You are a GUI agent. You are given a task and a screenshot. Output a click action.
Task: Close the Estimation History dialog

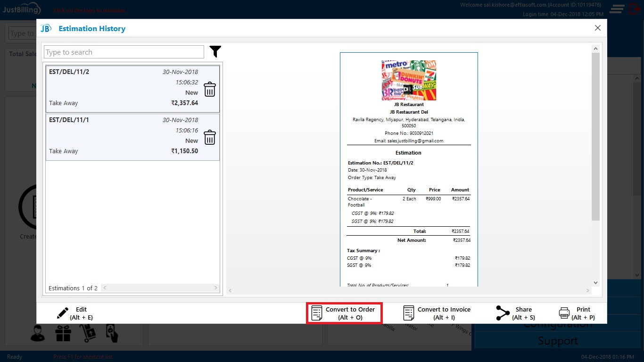tap(598, 28)
